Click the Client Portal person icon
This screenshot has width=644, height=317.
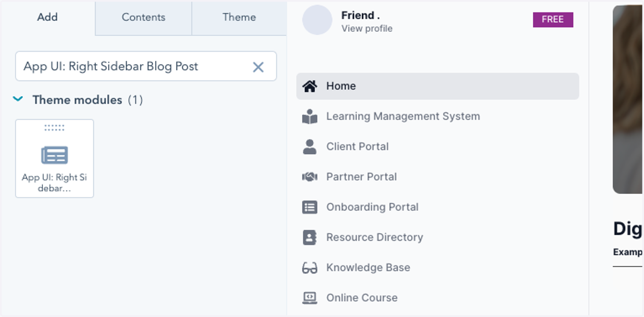(x=310, y=147)
